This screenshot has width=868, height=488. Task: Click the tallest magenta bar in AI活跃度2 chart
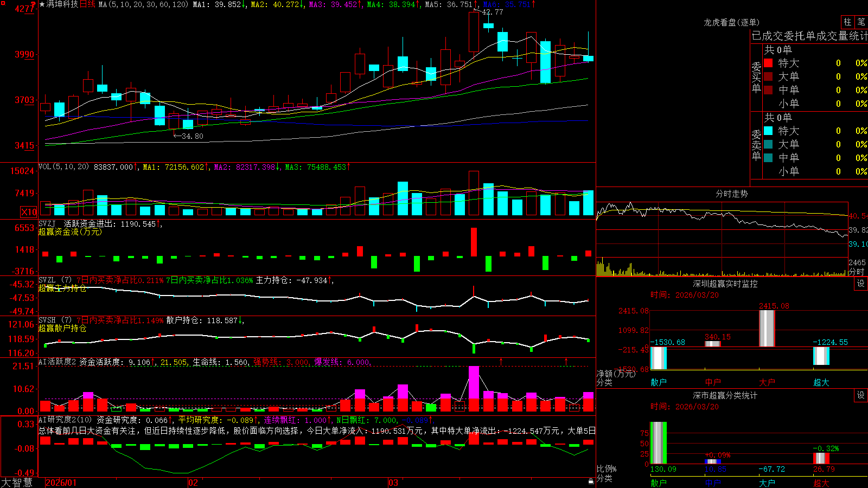pyautogui.click(x=474, y=382)
